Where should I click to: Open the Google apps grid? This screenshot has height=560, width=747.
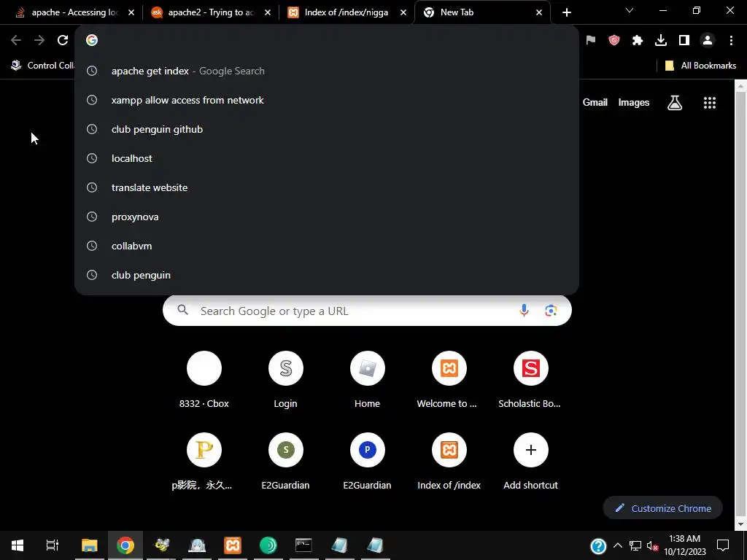click(710, 102)
